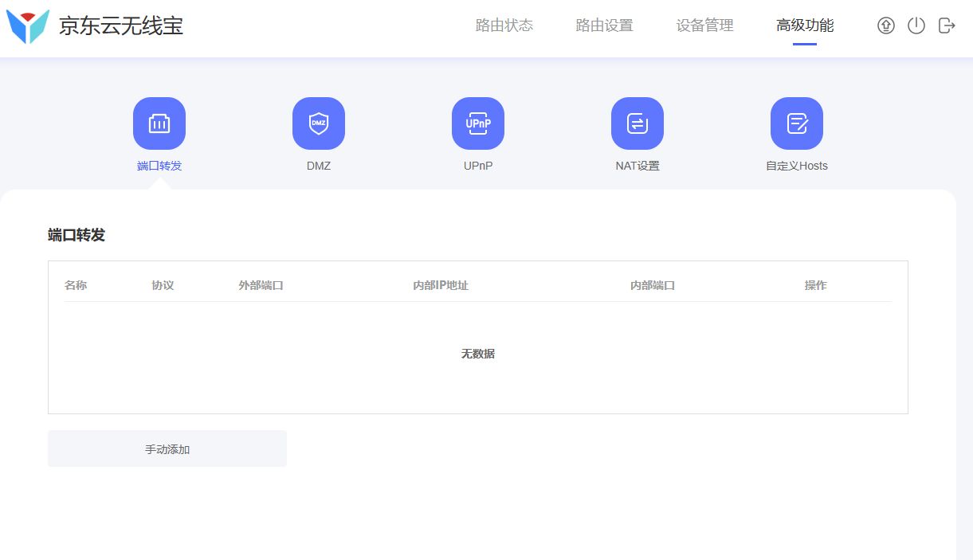Click the firmware upgrade arrow icon
Image resolution: width=973 pixels, height=560 pixels.
[x=885, y=25]
